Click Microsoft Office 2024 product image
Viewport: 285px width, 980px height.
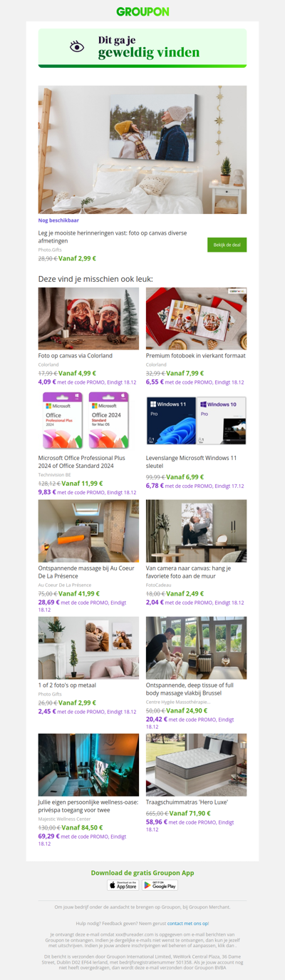(88, 420)
